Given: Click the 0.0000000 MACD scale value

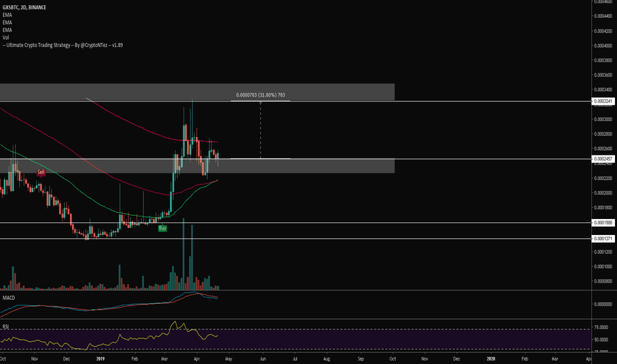Looking at the screenshot, I should (603, 304).
